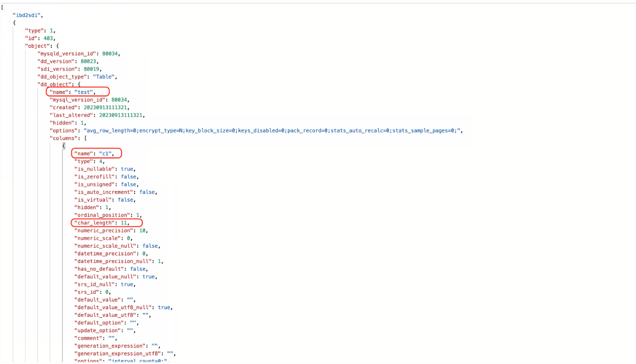
Task: Click the "ibd2sdi" string at the top
Action: 27,15
